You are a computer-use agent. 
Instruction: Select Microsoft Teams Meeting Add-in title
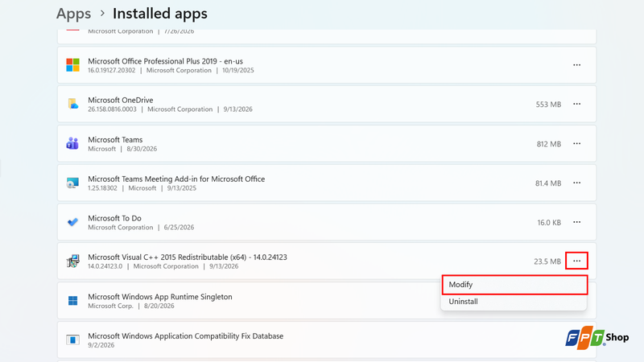tap(176, 179)
